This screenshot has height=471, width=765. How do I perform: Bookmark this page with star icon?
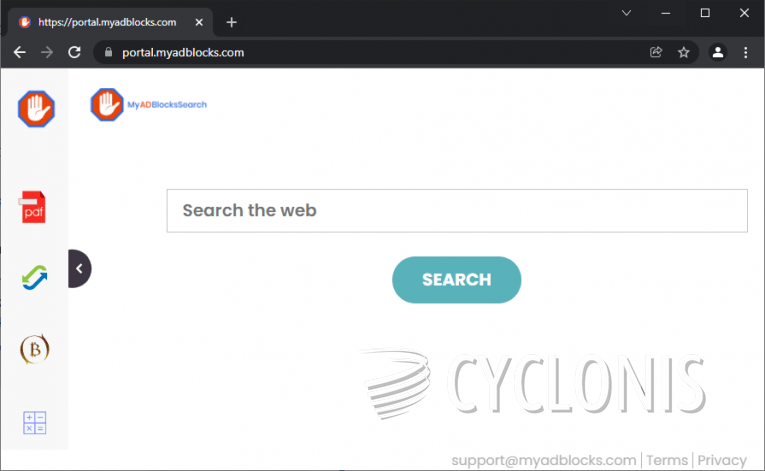tap(684, 52)
